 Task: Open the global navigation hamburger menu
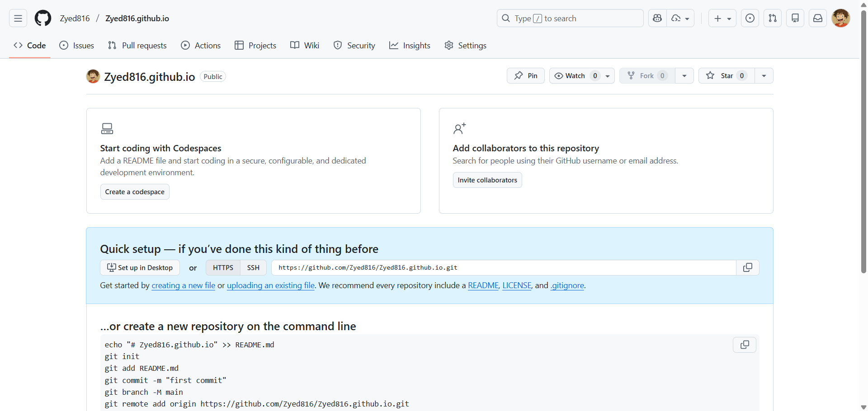(18, 19)
